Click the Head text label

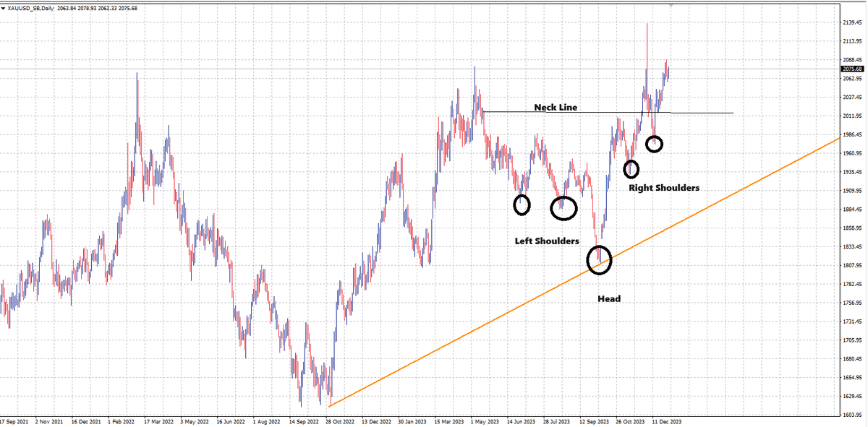(x=608, y=298)
